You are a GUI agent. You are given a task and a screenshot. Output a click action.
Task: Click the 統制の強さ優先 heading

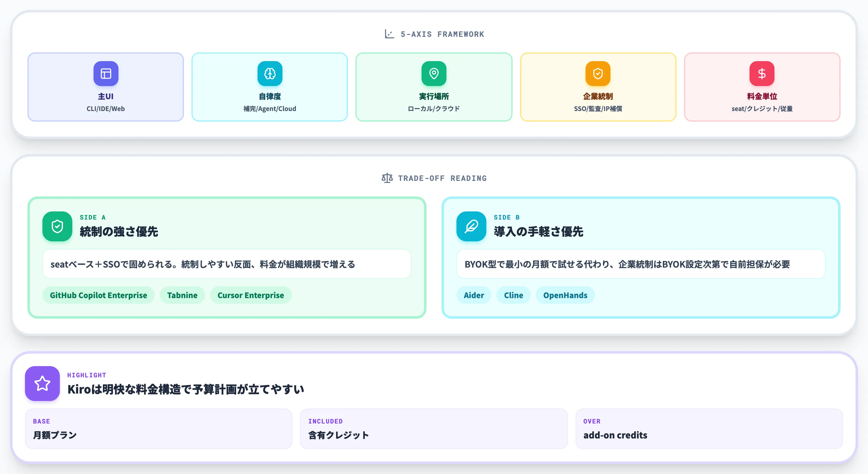(x=118, y=232)
